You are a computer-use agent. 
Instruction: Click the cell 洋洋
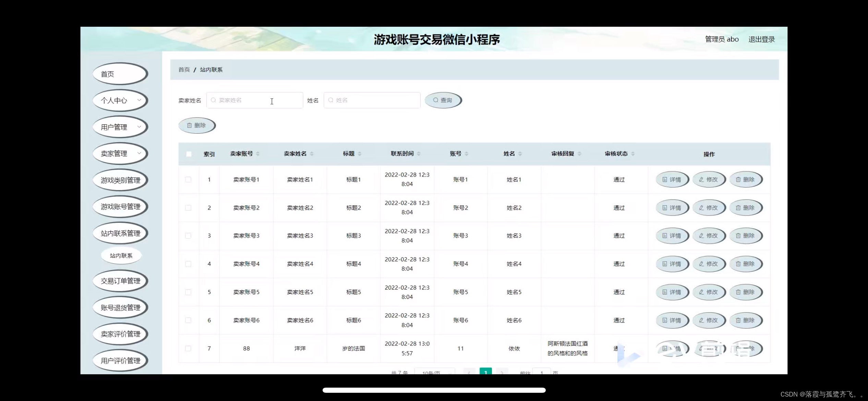tap(300, 349)
